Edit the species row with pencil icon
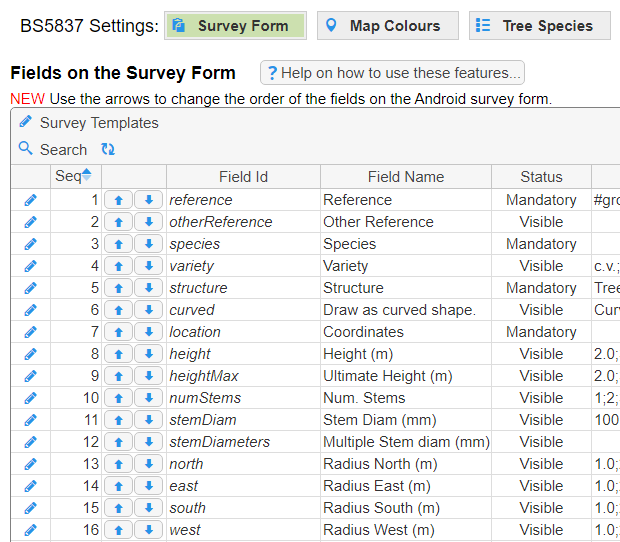Screen dimensions: 620x542 pyautogui.click(x=30, y=244)
